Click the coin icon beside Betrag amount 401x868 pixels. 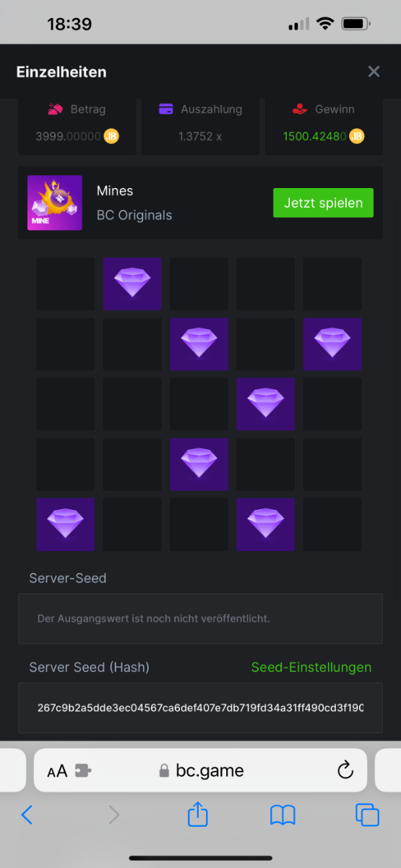[111, 136]
